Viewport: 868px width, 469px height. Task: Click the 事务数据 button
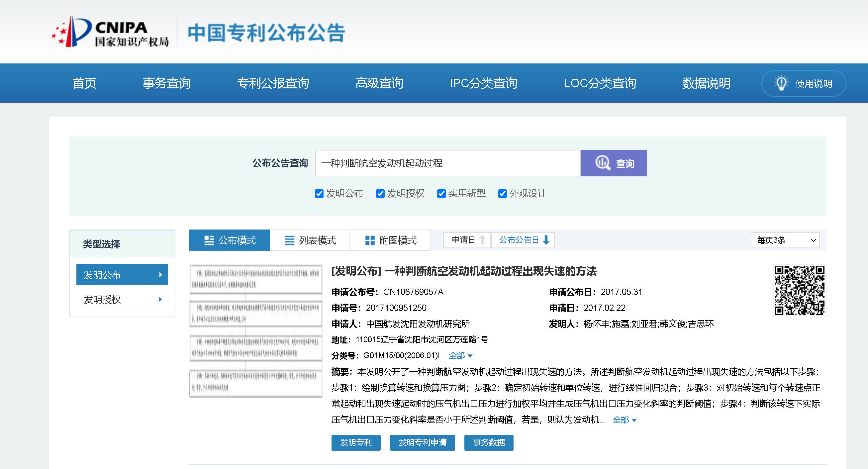(x=489, y=442)
